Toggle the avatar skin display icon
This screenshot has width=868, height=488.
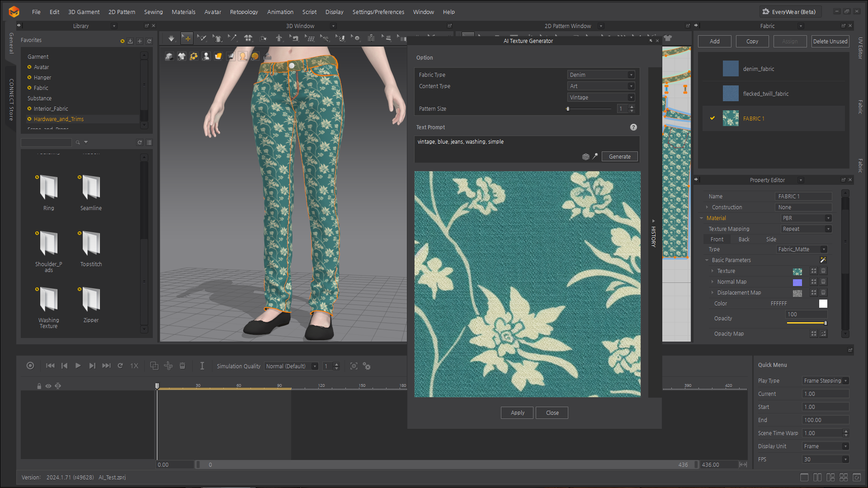point(243,56)
